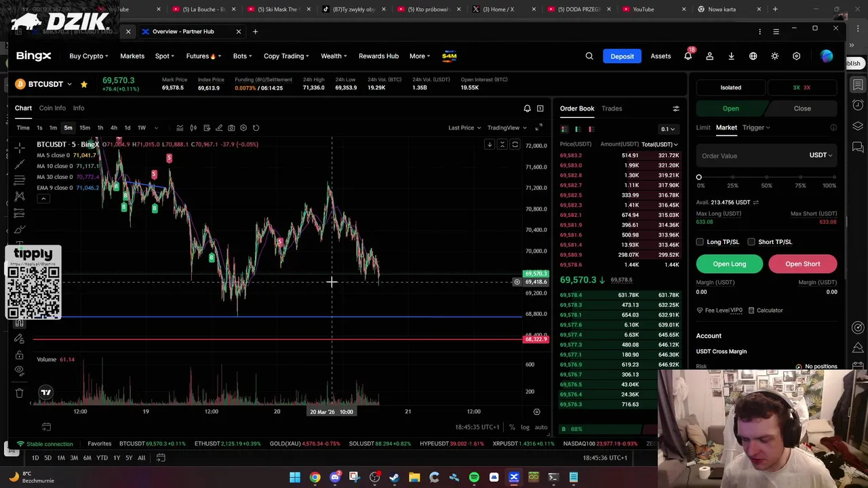Open TradingView chart type dropdown

[507, 127]
